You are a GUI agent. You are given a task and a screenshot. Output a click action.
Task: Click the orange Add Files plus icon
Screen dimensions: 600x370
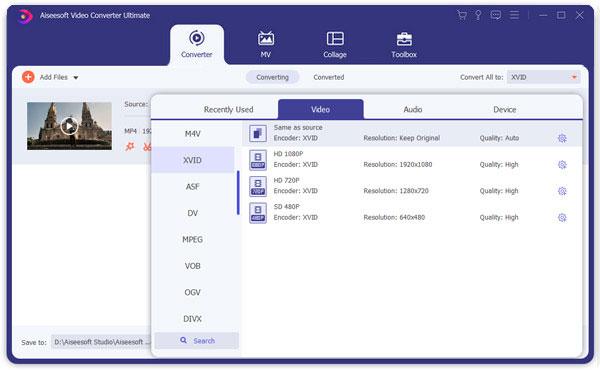tap(28, 77)
